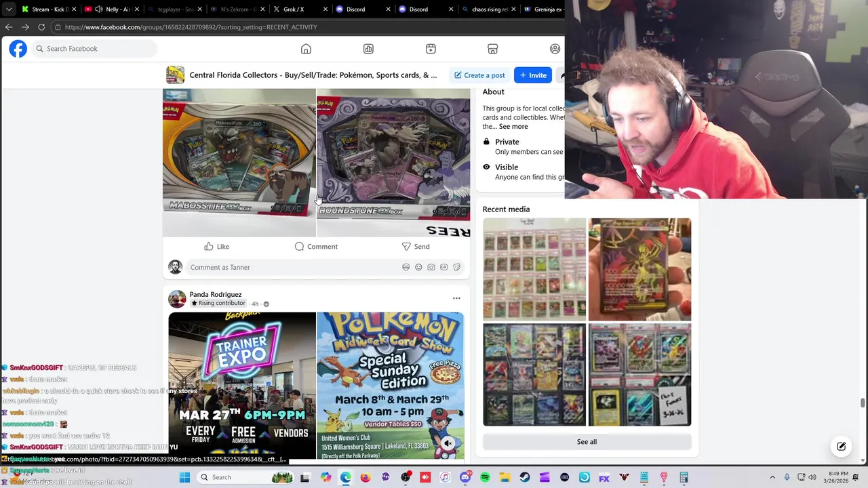Show hidden system tray icons
The height and width of the screenshot is (488, 868).
(772, 477)
